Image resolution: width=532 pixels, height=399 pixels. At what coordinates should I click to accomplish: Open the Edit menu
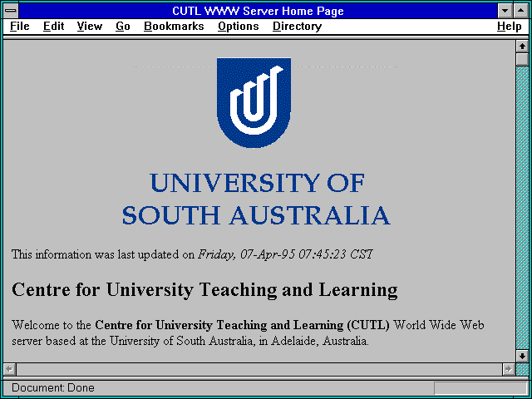tap(53, 27)
